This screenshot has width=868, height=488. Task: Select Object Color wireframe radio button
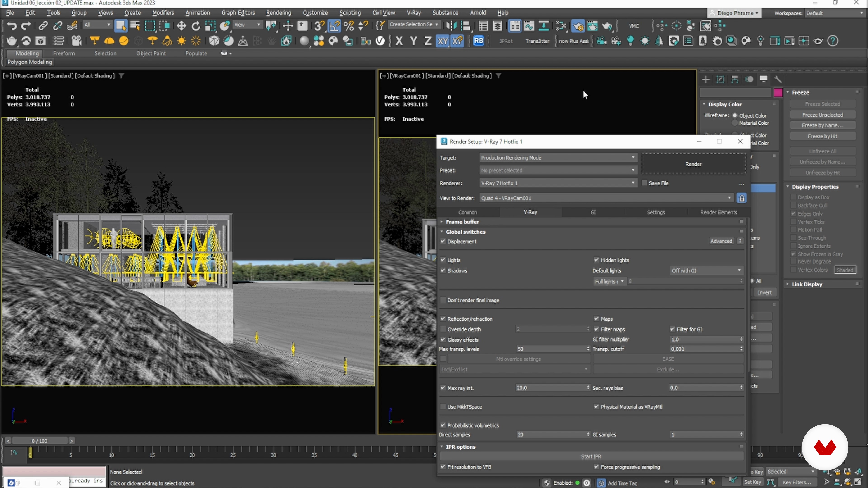(x=735, y=115)
